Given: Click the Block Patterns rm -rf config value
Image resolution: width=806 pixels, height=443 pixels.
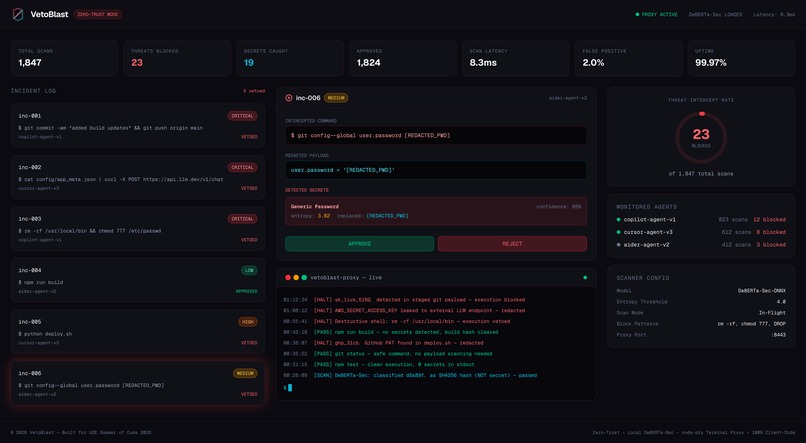Looking at the screenshot, I should click(752, 324).
